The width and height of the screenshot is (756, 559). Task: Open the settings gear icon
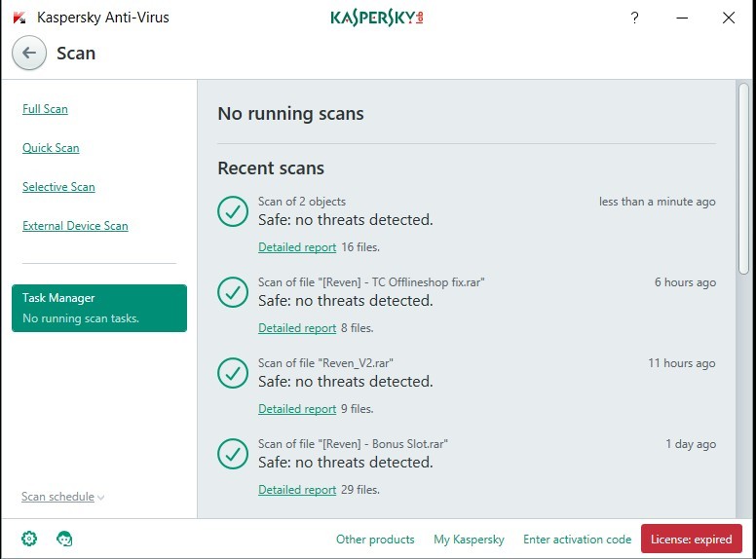(x=29, y=539)
